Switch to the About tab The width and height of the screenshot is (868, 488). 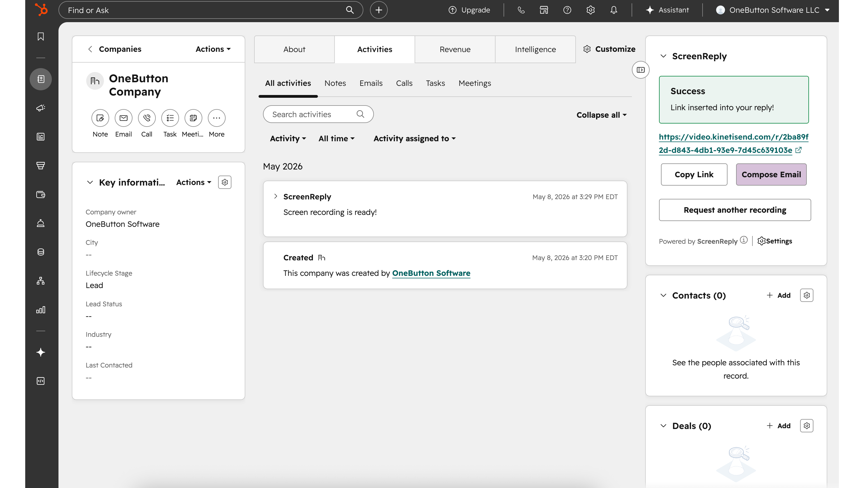294,49
